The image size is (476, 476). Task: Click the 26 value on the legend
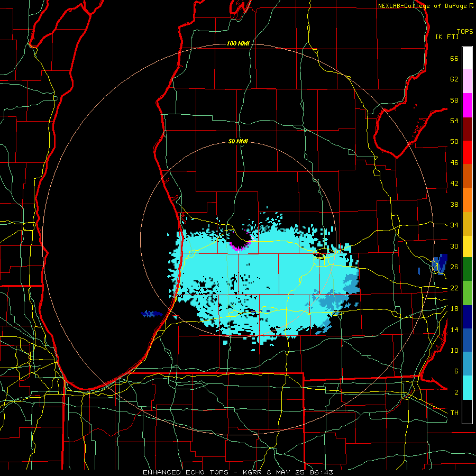(454, 267)
